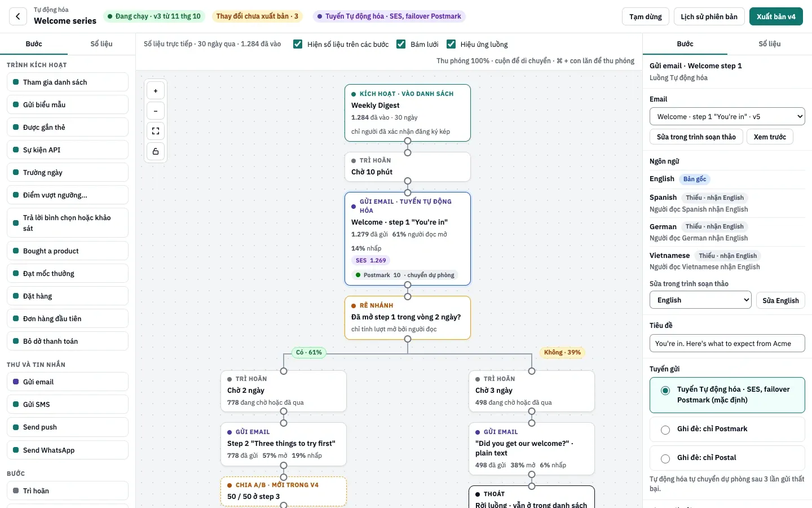The height and width of the screenshot is (508, 812).
Task: Select the Weekly Digest trigger node
Action: point(408,113)
